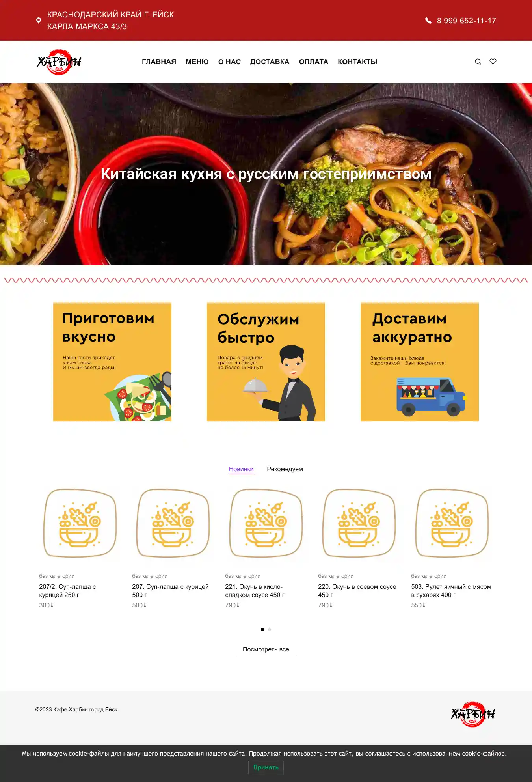The width and height of the screenshot is (532, 782).
Task: Click the Харбин logo in header
Action: click(x=59, y=62)
